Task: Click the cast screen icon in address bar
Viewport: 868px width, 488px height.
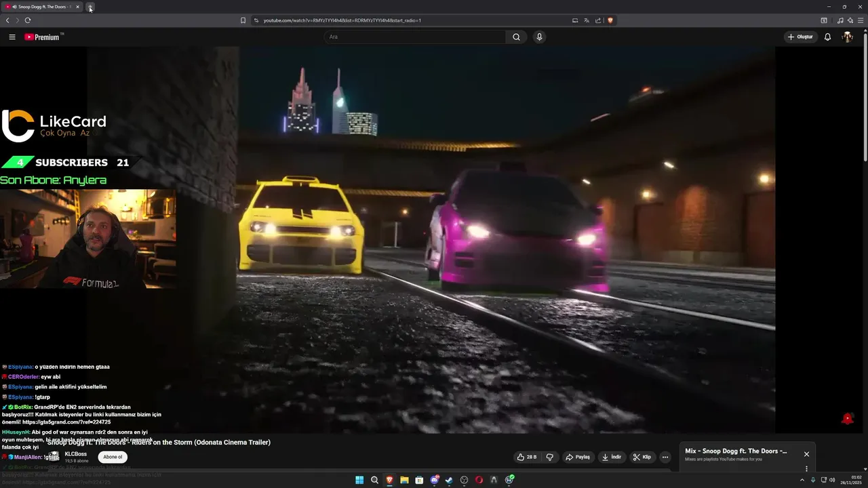Action: tap(575, 20)
